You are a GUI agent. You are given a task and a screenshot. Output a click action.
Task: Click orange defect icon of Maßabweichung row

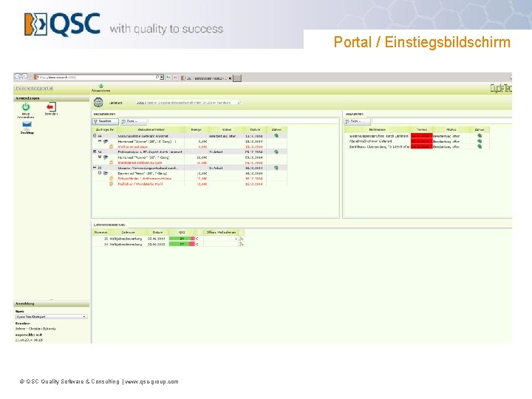111,146
